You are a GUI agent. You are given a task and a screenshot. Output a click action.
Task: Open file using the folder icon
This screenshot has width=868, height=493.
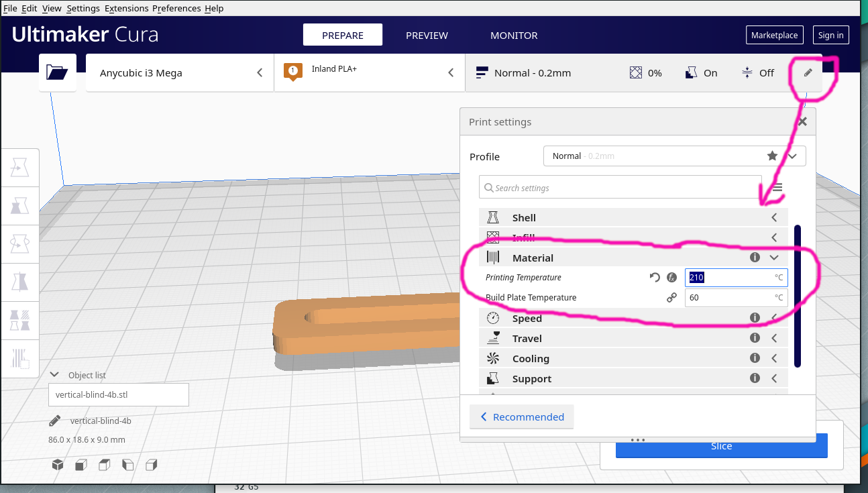pos(57,72)
